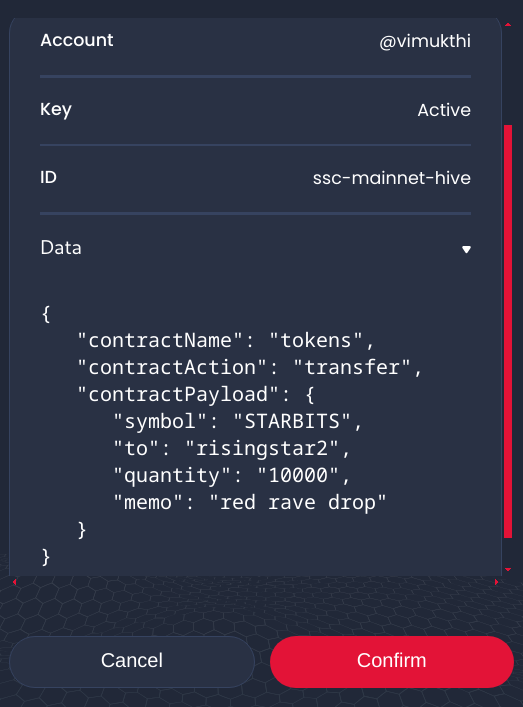Image resolution: width=523 pixels, height=707 pixels.
Task: Click the vertical scrollbar down arrow
Action: [x=508, y=569]
